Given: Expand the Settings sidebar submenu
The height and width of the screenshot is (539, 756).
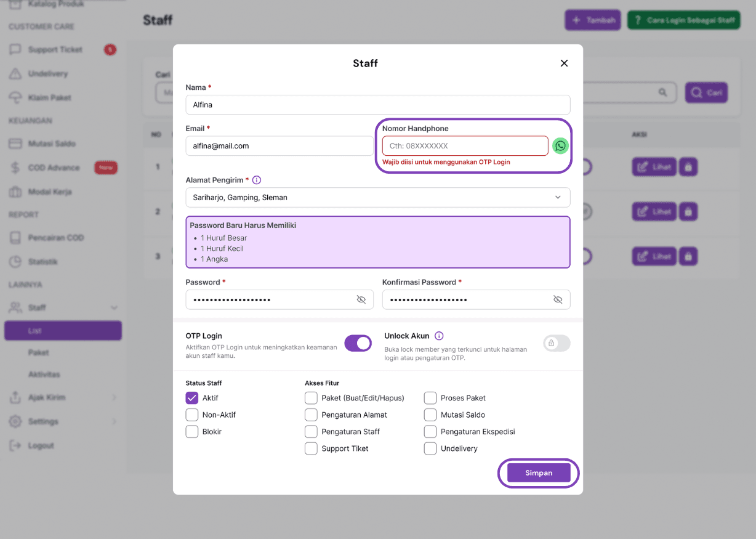Looking at the screenshot, I should pos(114,421).
